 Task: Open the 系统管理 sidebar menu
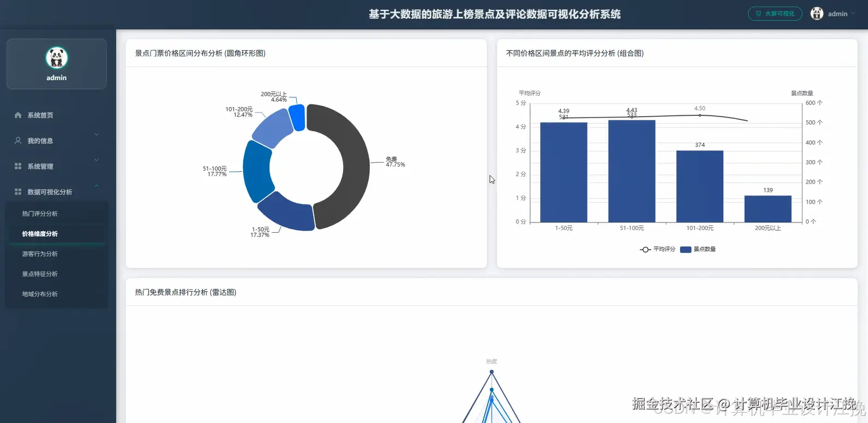[56, 166]
